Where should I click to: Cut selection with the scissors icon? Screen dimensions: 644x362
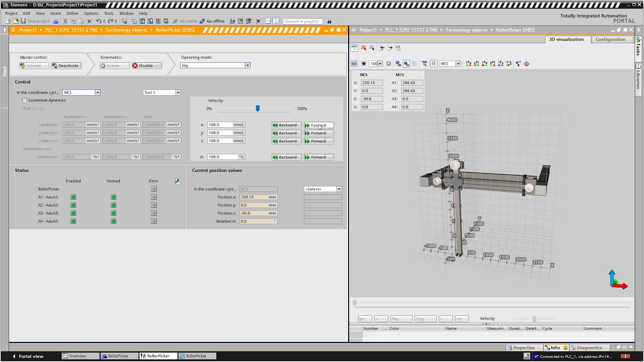[x=65, y=21]
